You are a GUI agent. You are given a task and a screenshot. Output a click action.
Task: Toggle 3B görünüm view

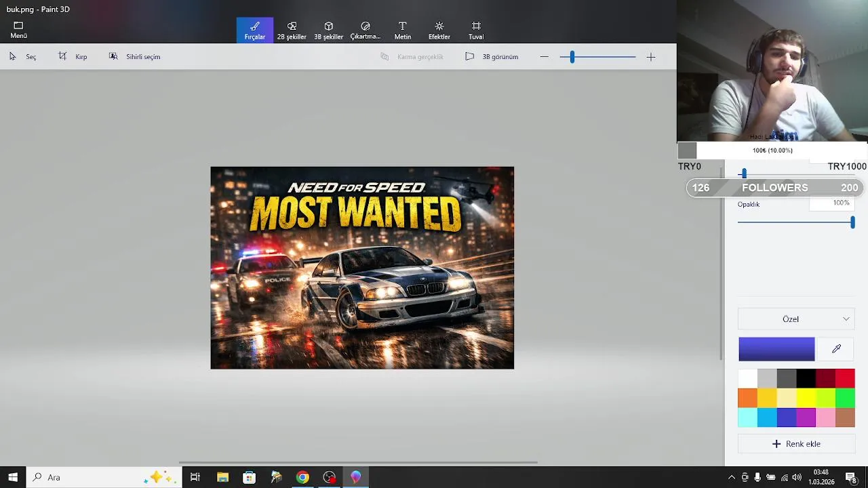click(492, 57)
